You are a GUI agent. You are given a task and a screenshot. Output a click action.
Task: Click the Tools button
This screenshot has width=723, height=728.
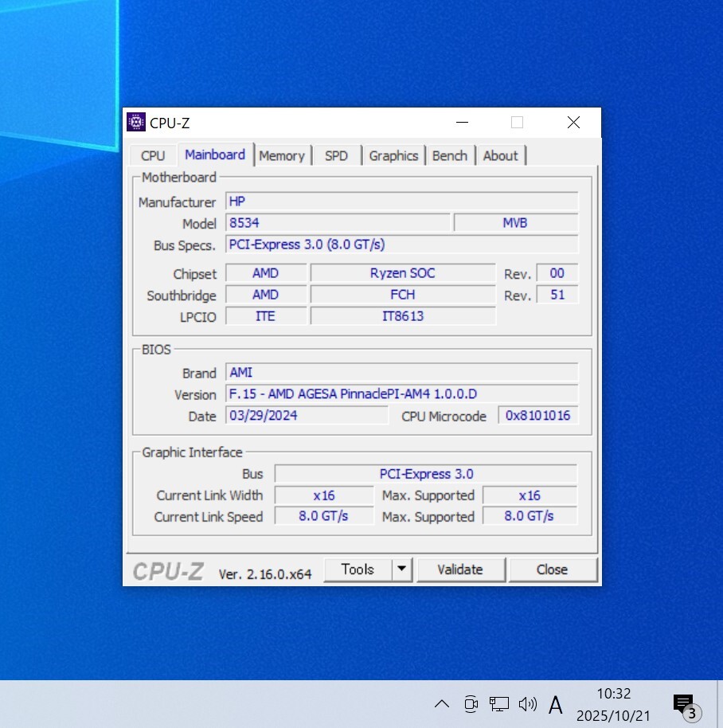tap(358, 569)
